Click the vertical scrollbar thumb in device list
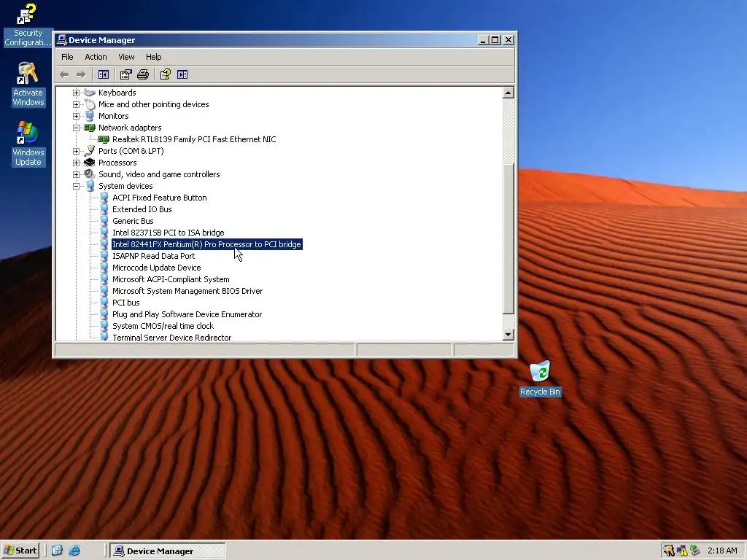This screenshot has height=560, width=747. coord(508,239)
